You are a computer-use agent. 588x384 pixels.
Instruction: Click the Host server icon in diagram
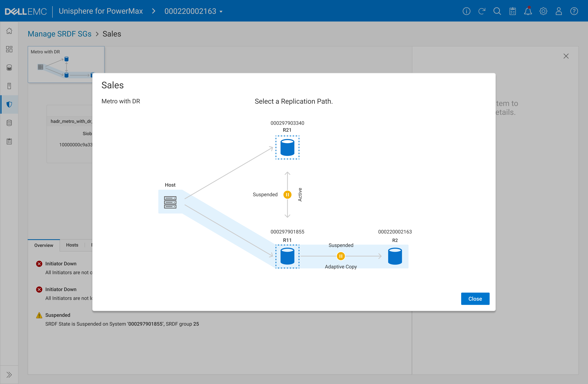[x=170, y=202]
